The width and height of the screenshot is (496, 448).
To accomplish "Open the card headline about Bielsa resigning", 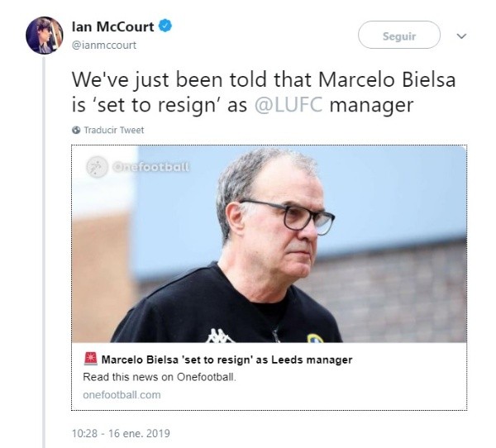I will (227, 360).
